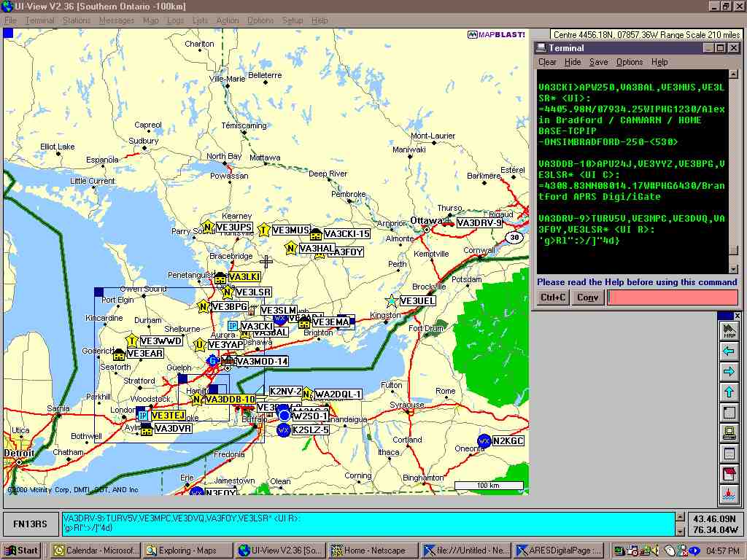Click the Conv button in Terminal
Viewport: 747px width, 560px height.
click(x=587, y=297)
